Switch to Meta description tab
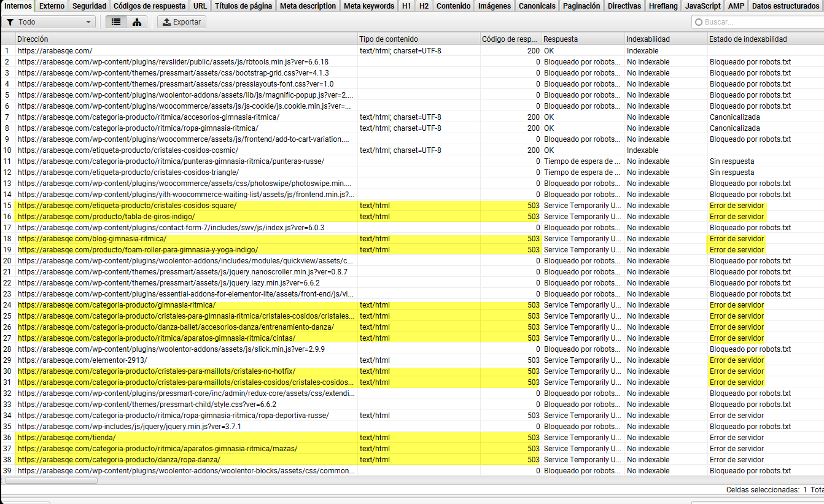This screenshot has height=504, width=824. 308,6
